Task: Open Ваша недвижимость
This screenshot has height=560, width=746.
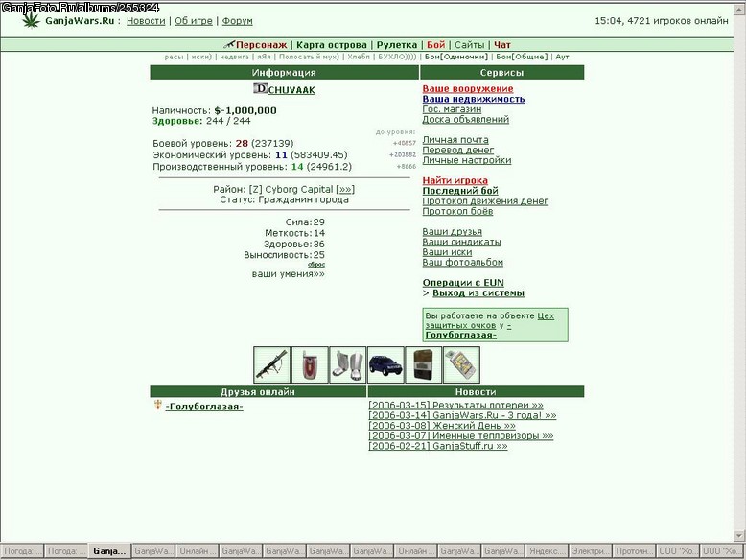Action: (x=474, y=99)
